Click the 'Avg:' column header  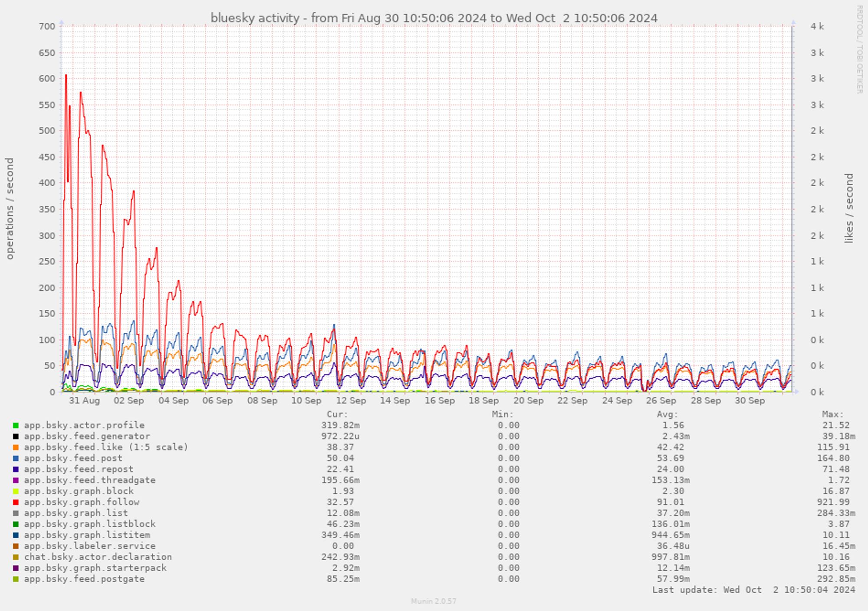[667, 414]
